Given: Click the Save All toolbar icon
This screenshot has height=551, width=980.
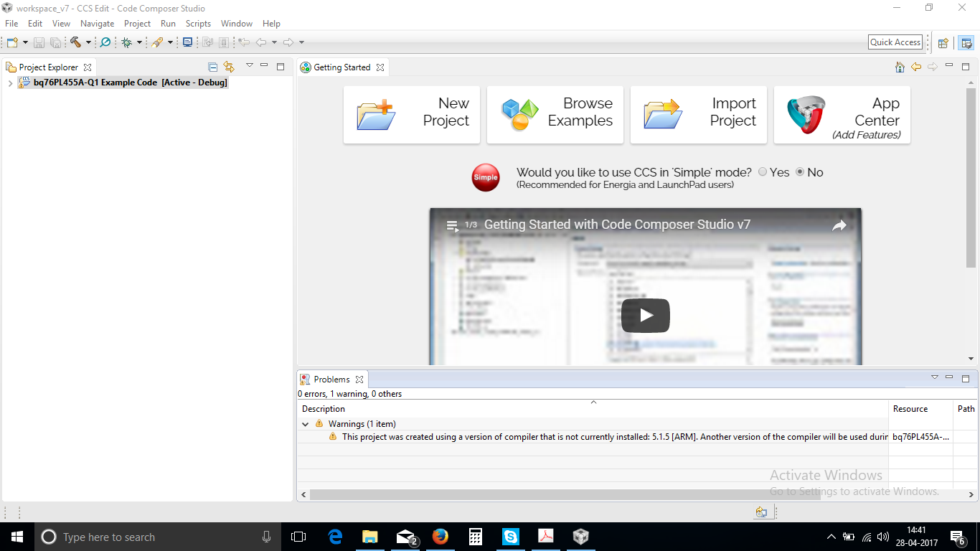Looking at the screenshot, I should pos(55,42).
